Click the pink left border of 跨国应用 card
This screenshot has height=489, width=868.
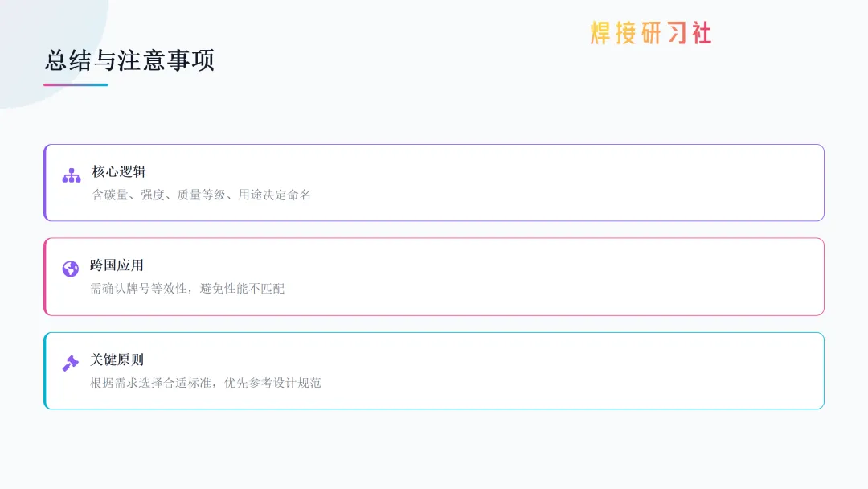(45, 277)
